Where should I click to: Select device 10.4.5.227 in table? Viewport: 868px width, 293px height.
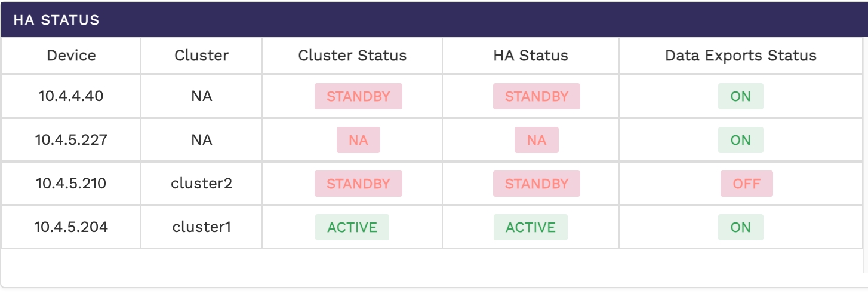click(x=71, y=139)
